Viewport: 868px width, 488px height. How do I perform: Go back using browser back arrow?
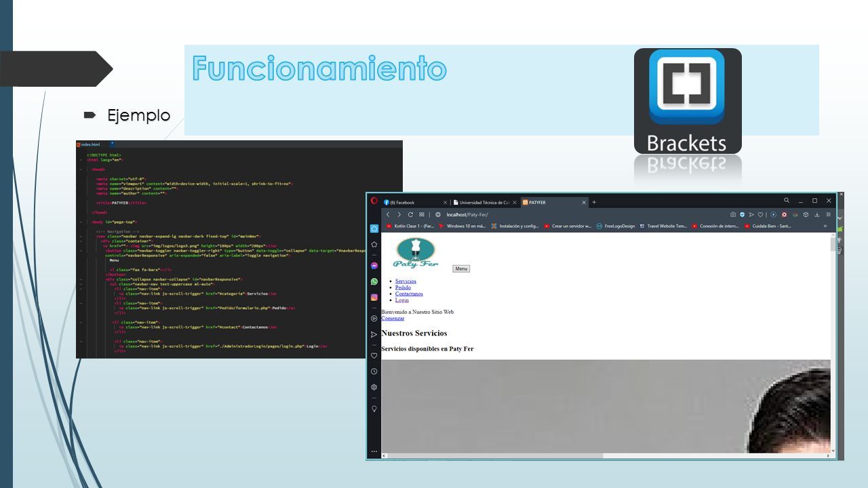tap(388, 215)
